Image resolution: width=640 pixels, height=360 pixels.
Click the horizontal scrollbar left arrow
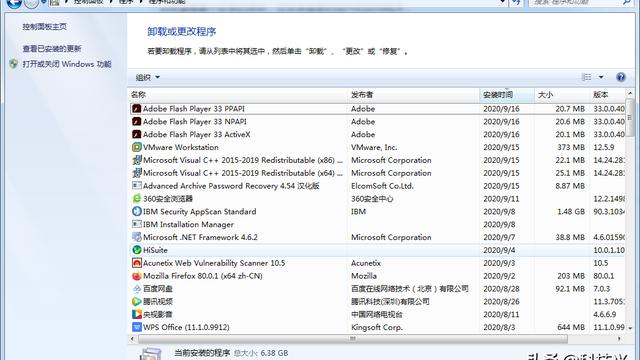132,339
